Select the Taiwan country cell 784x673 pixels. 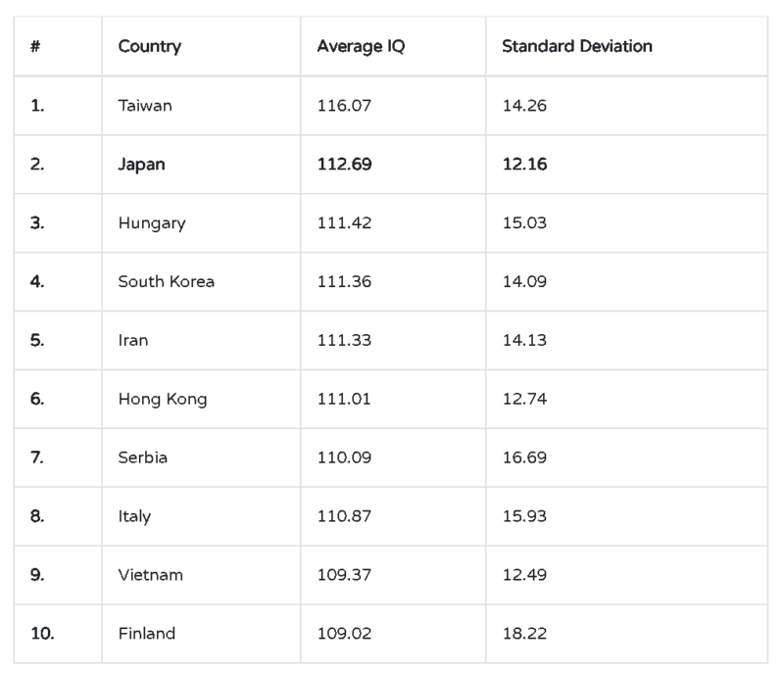[144, 105]
